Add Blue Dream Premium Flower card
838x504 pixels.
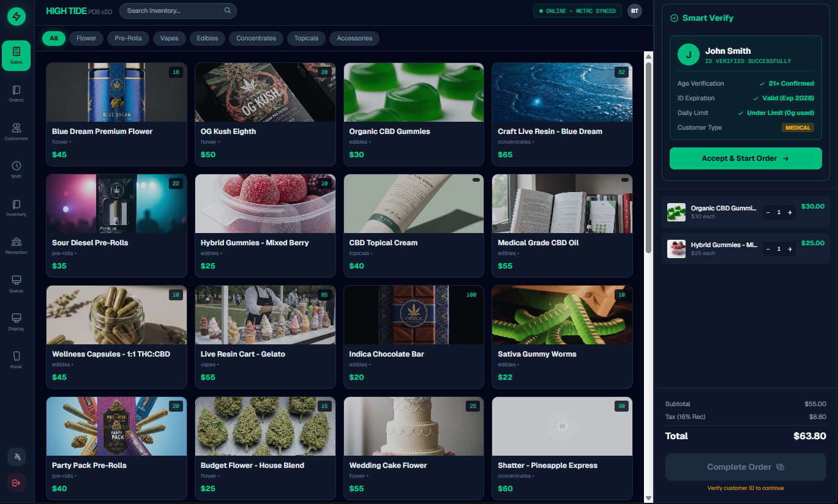(x=116, y=114)
